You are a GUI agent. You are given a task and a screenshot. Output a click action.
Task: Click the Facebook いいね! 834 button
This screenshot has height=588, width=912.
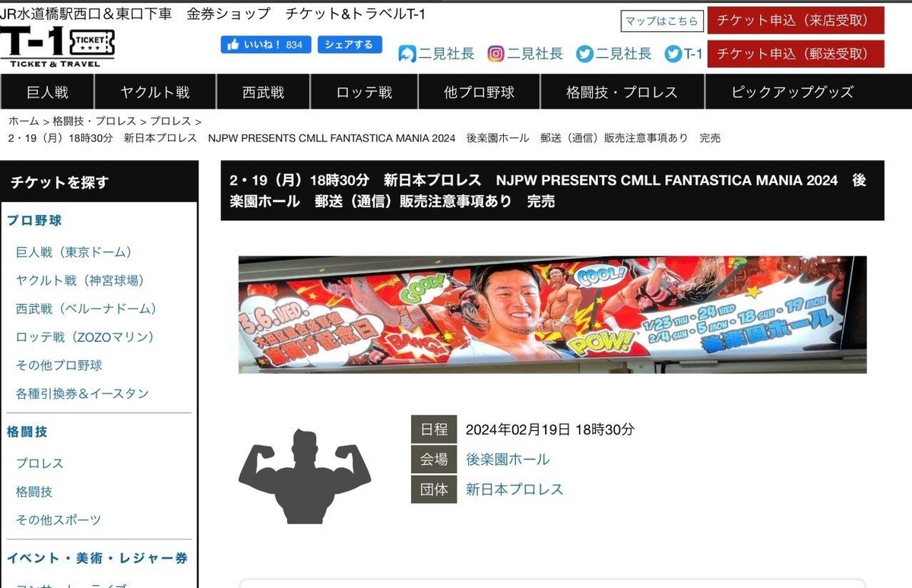coord(265,45)
